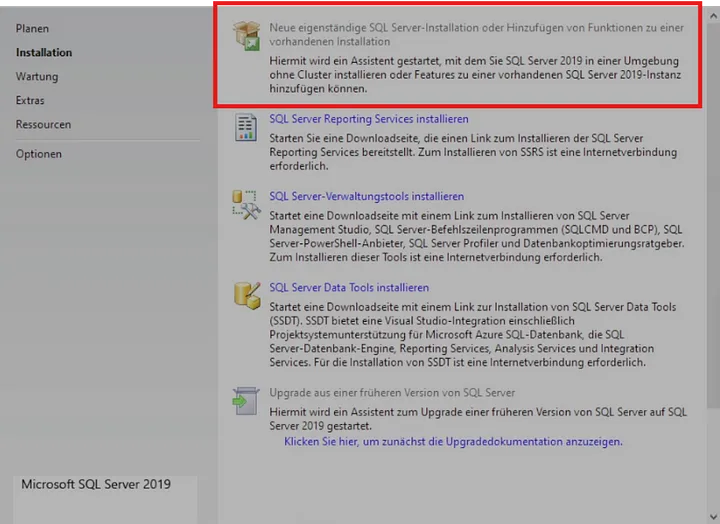Click the description mentioning Visual Studio-Integration
The width and height of the screenshot is (720, 524).
472,334
